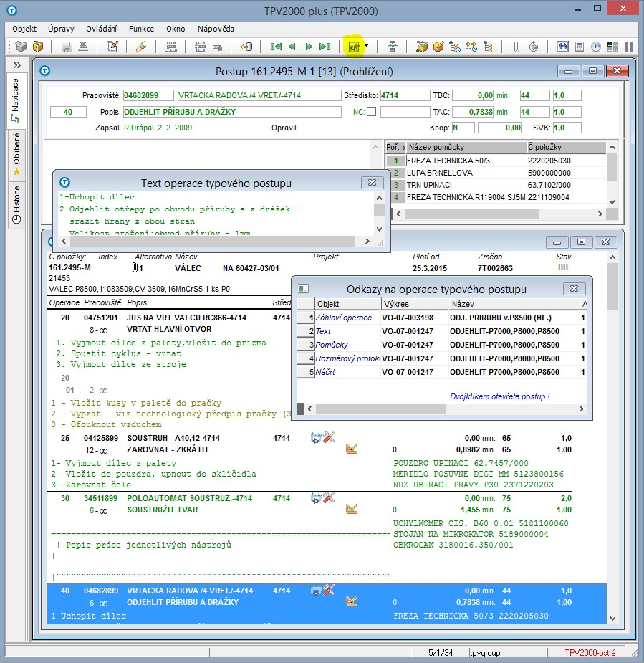Select TRN UPINACI tool row
This screenshot has height=663, width=644.
(x=496, y=185)
